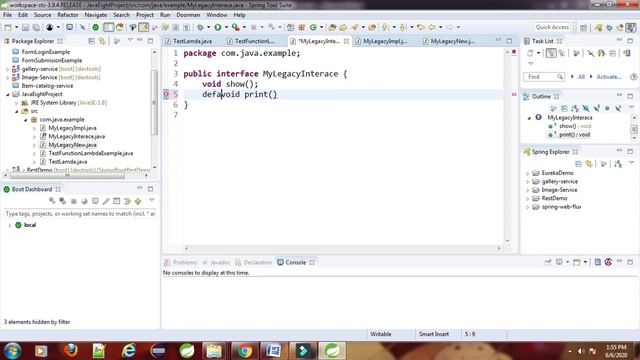Click Categorized view icon in Task List
The image size is (640, 360).
tap(551, 53)
